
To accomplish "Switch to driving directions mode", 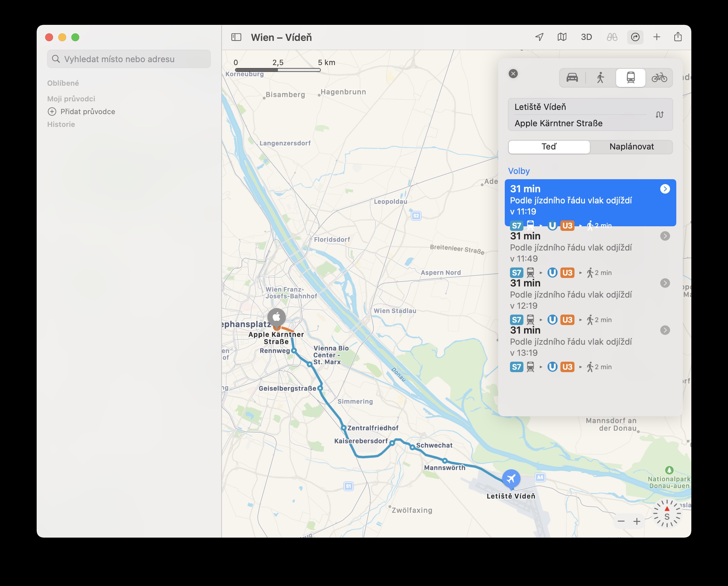I will coord(572,78).
